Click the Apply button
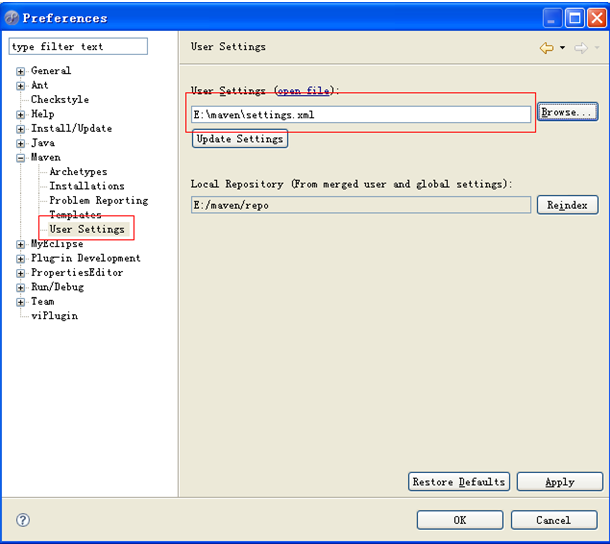610x544 pixels. (x=560, y=482)
